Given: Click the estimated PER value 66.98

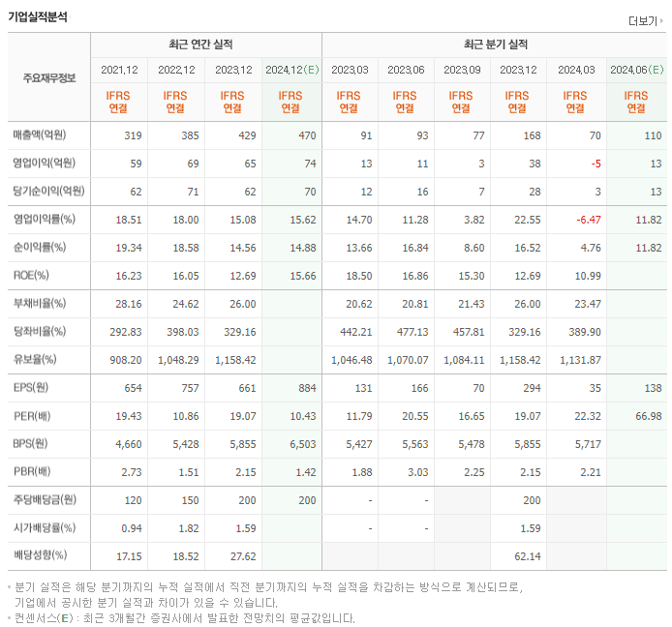Looking at the screenshot, I should (x=649, y=416).
